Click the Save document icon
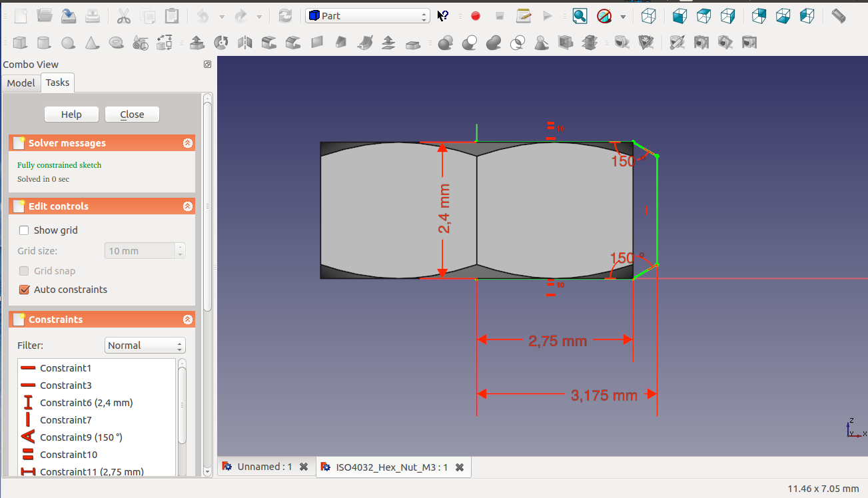868x498 pixels. [x=69, y=16]
